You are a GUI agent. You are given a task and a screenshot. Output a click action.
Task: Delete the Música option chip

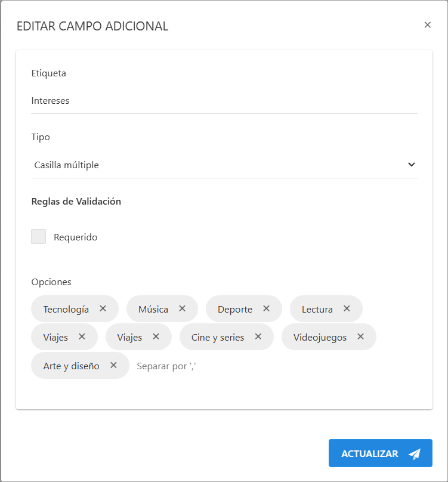click(182, 308)
